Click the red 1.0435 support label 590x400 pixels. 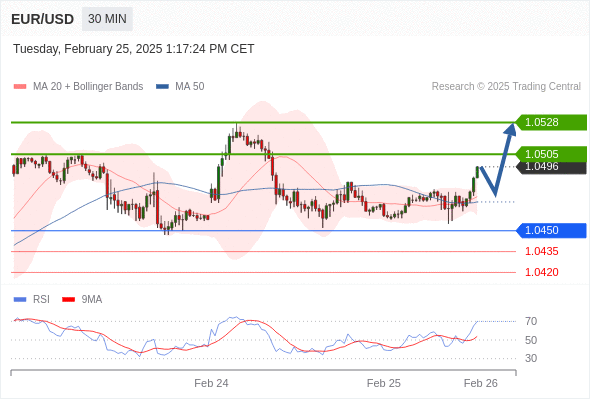pyautogui.click(x=542, y=251)
